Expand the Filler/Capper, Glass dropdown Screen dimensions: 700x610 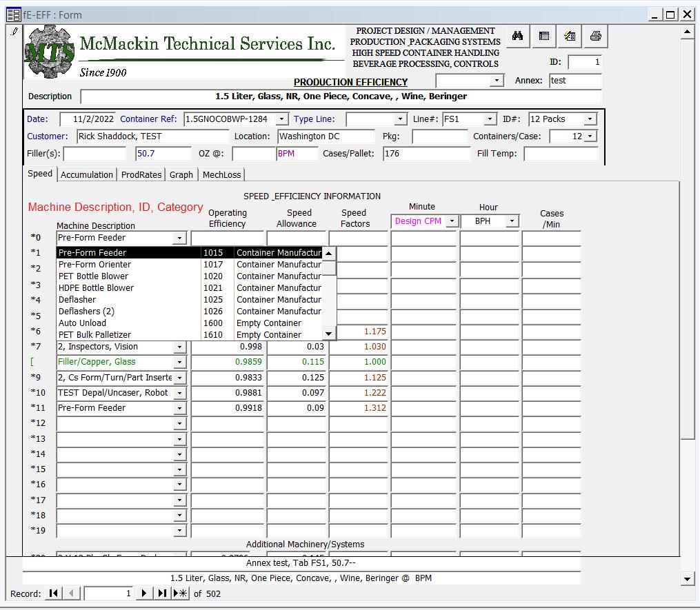click(179, 362)
